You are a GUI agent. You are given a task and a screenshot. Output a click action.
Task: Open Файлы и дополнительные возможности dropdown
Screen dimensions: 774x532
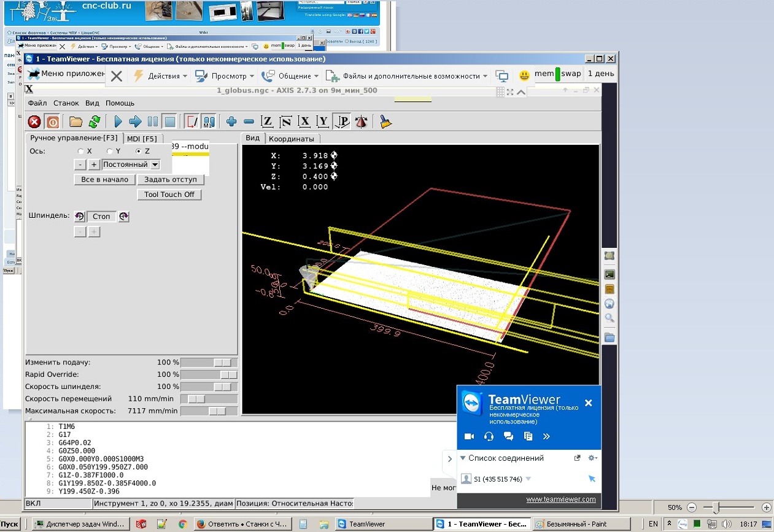[406, 76]
